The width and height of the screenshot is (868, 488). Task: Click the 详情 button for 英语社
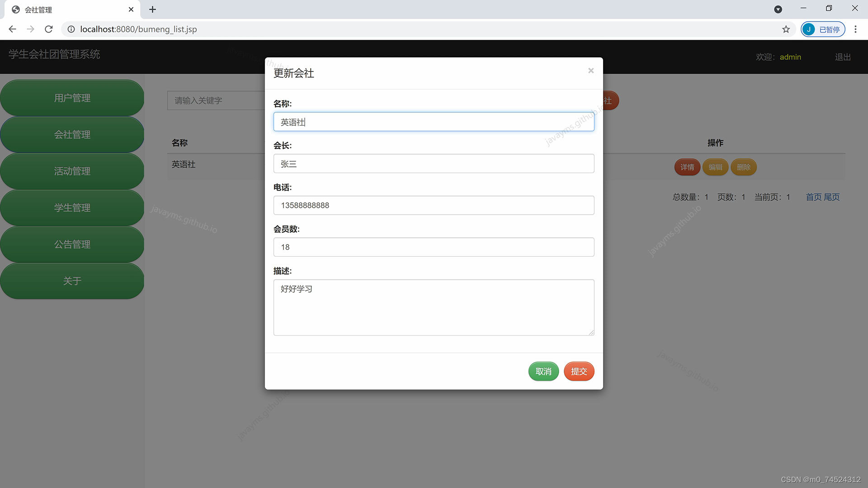(x=687, y=167)
